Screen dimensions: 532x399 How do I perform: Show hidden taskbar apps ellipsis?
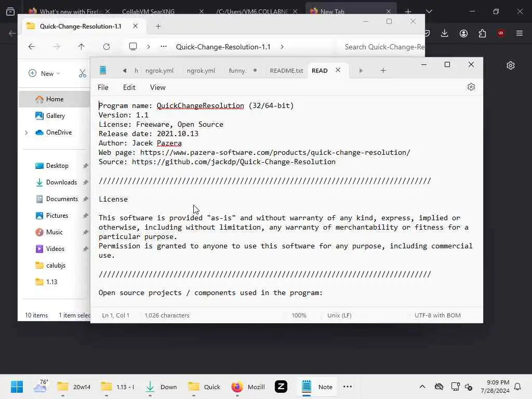tap(348, 387)
